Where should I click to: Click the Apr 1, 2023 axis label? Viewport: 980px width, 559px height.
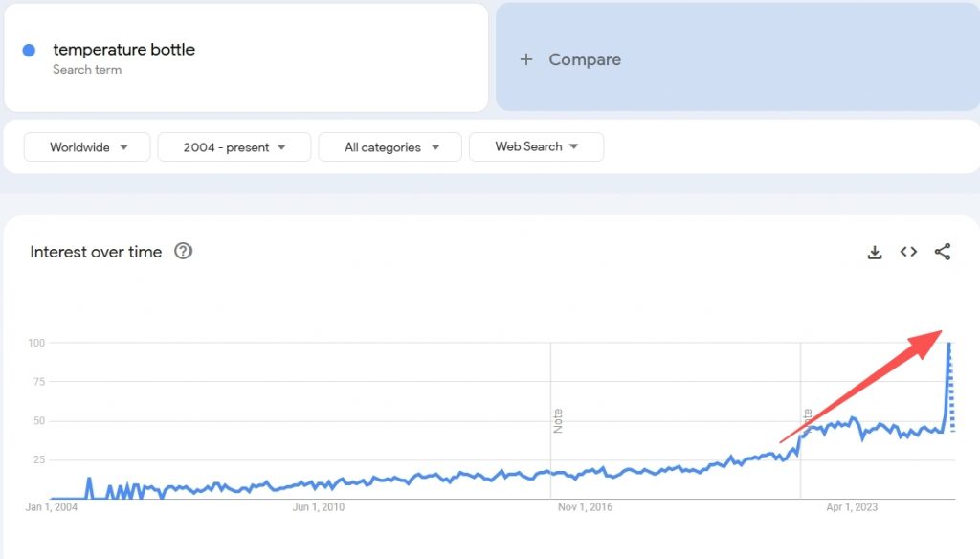pyautogui.click(x=852, y=507)
